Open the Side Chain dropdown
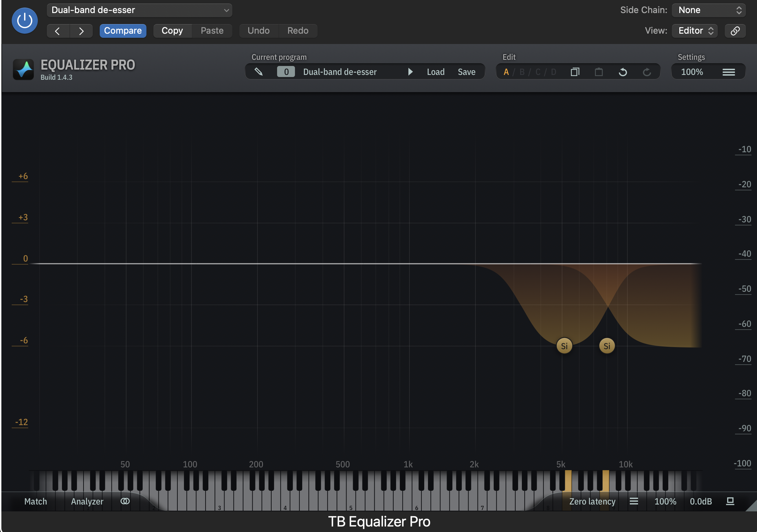 pyautogui.click(x=709, y=10)
